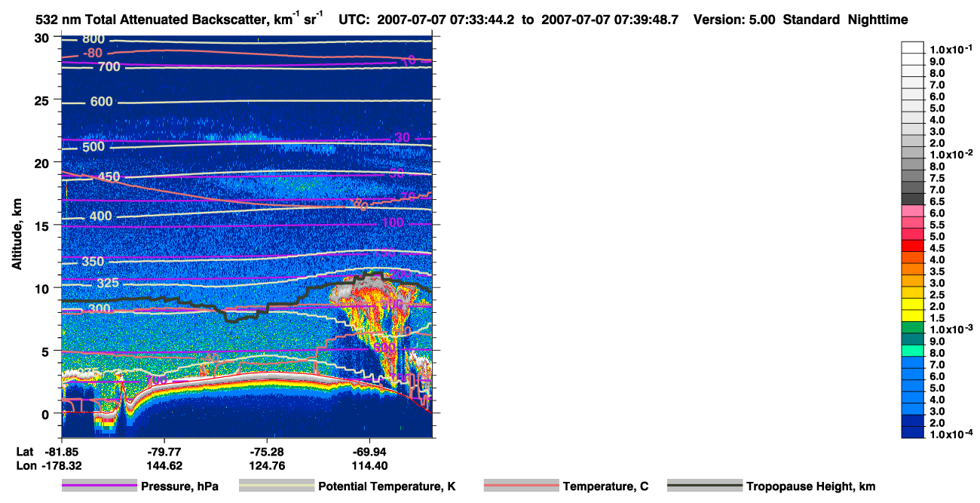
Task: Click the '400' potential temperature contour label
Action: [x=100, y=216]
